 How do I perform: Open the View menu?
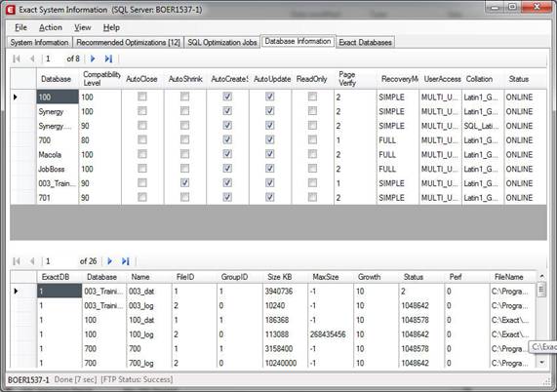(x=82, y=27)
